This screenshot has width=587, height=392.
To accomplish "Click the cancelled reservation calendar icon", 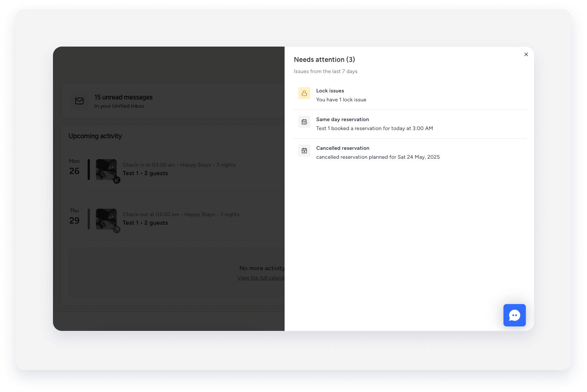I will [304, 151].
